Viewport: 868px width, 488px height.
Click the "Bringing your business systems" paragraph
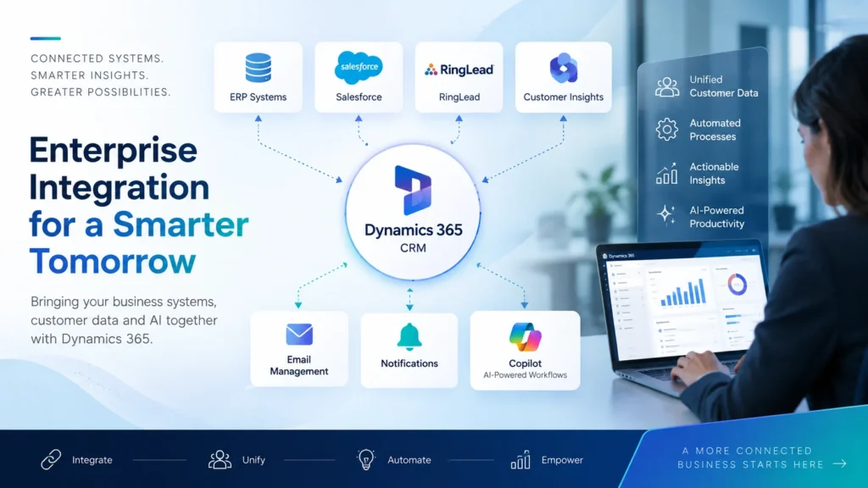[124, 319]
